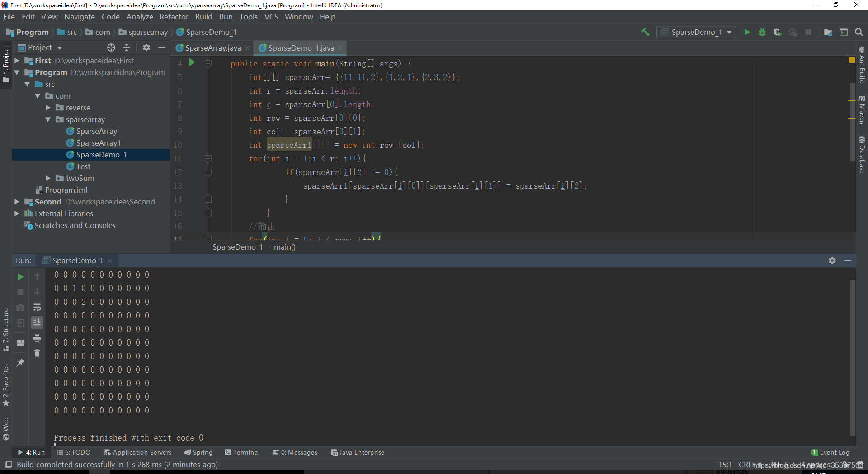Open the Run configuration dropdown SparseDemo_1

pyautogui.click(x=696, y=32)
